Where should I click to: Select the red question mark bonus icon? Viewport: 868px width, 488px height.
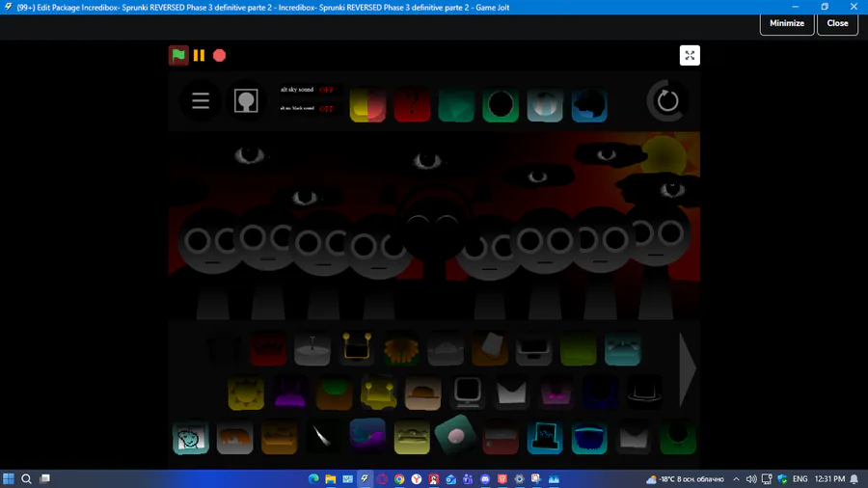click(x=412, y=104)
